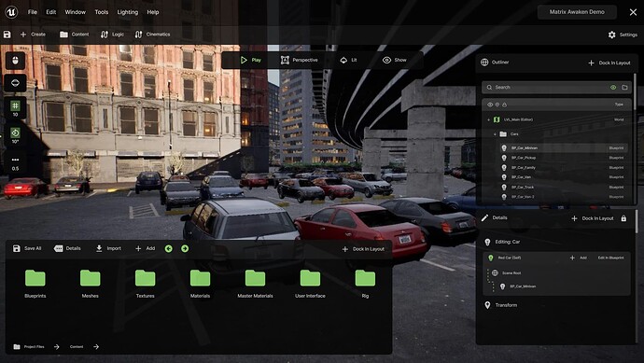This screenshot has width=644, height=363.
Task: Click Save All in content browser
Action: (x=27, y=248)
